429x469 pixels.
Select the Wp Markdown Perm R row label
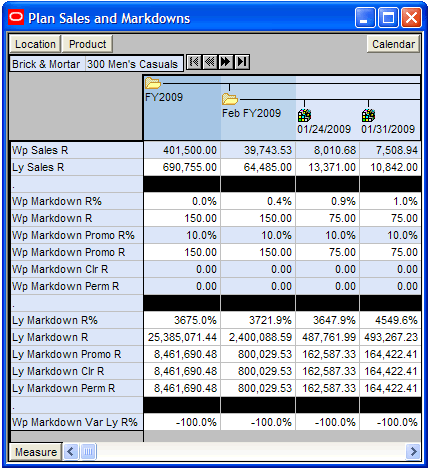click(x=77, y=286)
